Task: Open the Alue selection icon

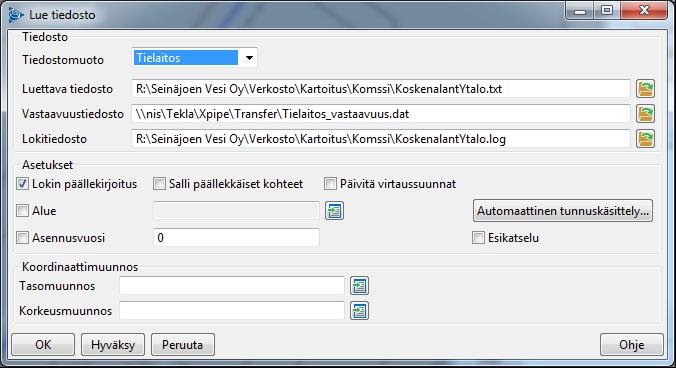Action: click(334, 211)
